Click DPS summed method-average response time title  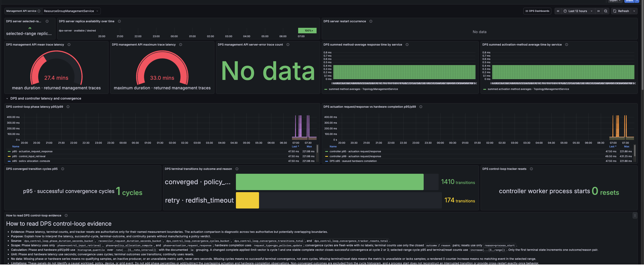362,45
